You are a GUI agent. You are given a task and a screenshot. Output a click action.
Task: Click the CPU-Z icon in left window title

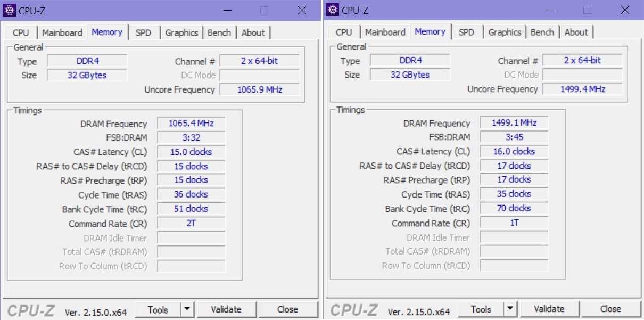tap(9, 10)
